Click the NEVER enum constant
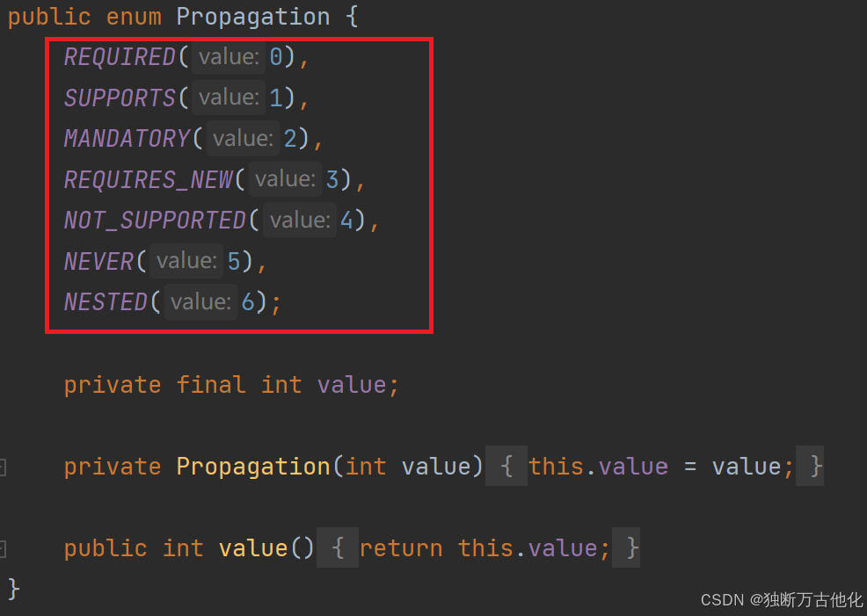Viewport: 867px width, 616px height. point(98,261)
